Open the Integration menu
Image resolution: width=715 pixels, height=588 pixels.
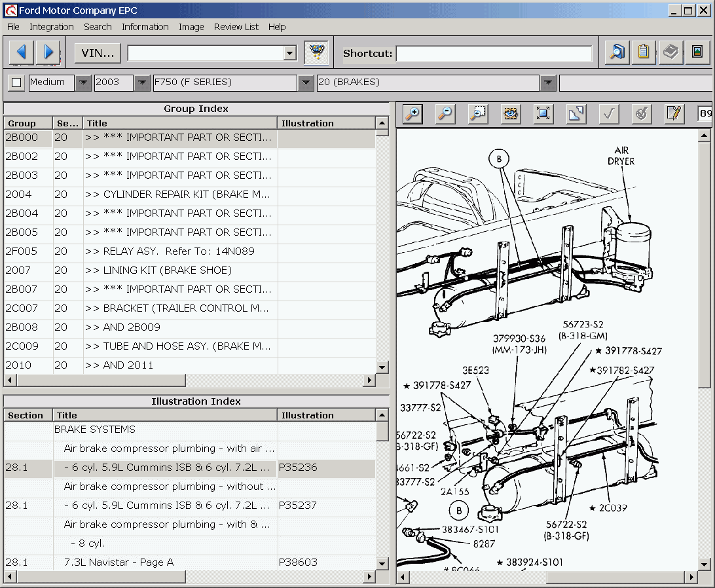coord(52,27)
